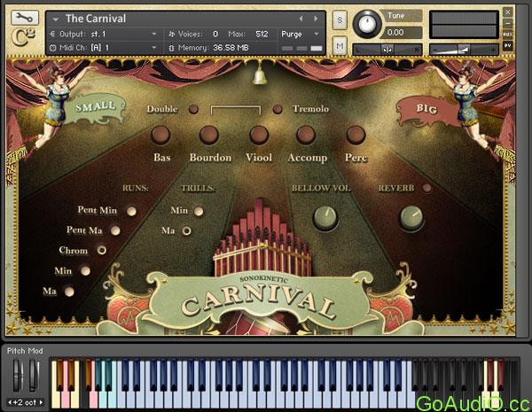
Task: Select Chrom runs option
Action: tap(101, 250)
